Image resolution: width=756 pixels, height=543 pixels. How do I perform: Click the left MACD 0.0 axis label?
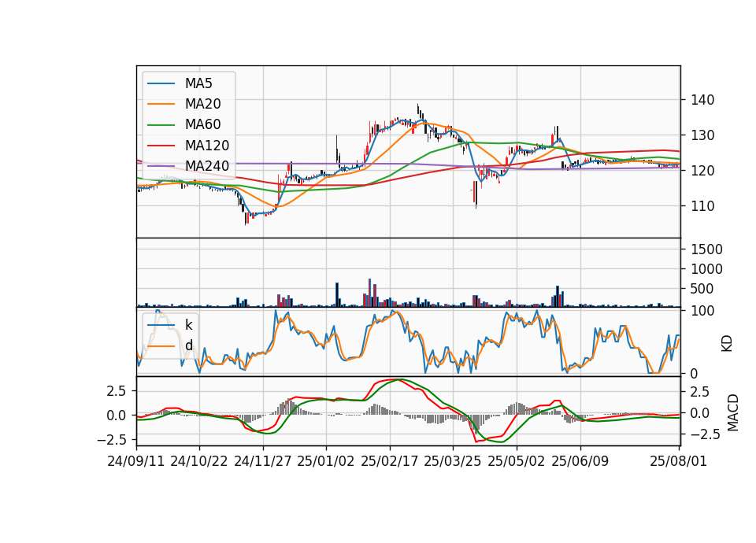pyautogui.click(x=117, y=416)
